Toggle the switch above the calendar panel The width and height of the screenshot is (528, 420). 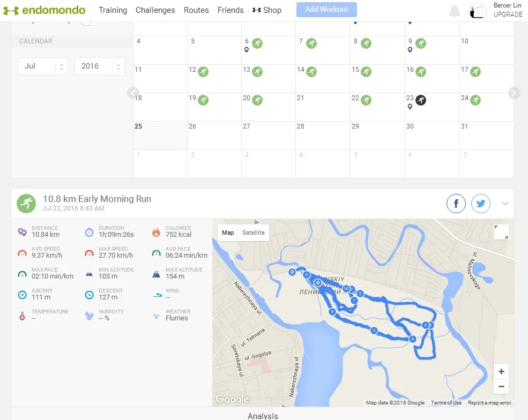89,22
